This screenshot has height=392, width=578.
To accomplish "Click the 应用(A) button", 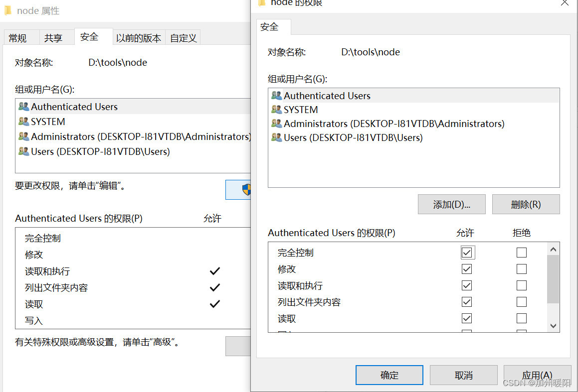I will pyautogui.click(x=537, y=375).
